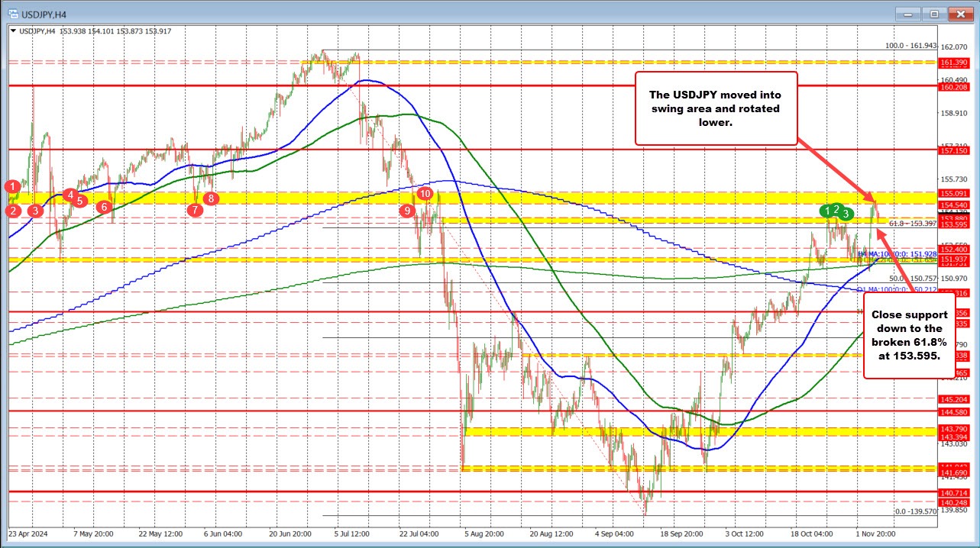Click the 161.390 resistance price label

pos(953,63)
